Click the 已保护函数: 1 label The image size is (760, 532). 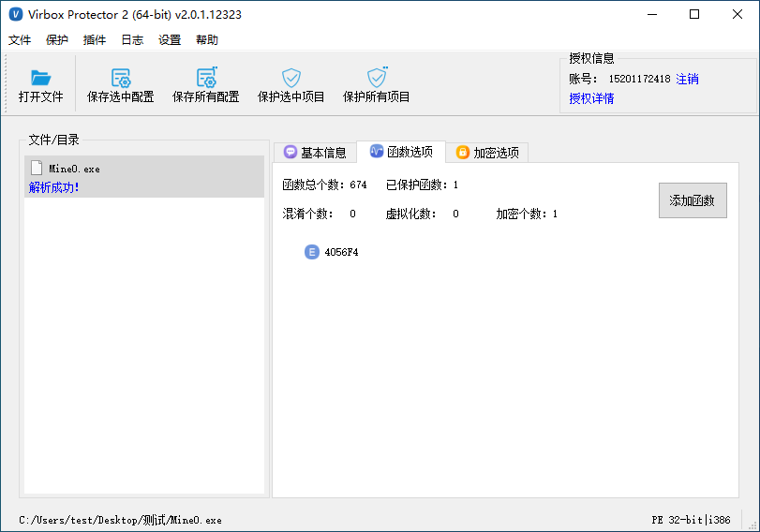[x=422, y=185]
